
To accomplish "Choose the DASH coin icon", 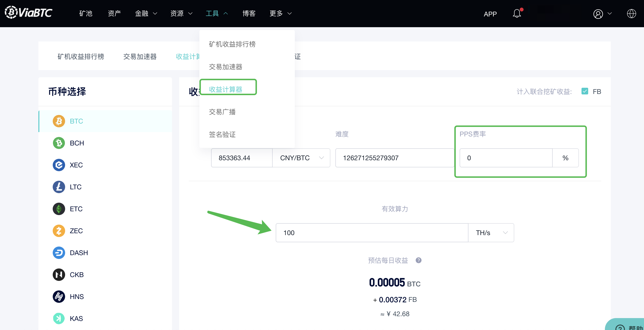I will pos(59,253).
